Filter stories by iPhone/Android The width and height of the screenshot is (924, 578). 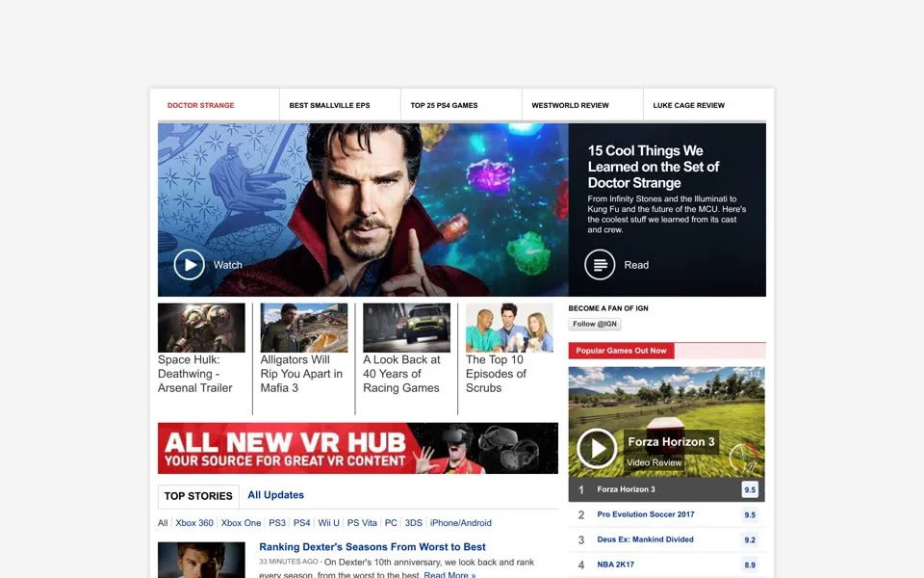point(461,522)
